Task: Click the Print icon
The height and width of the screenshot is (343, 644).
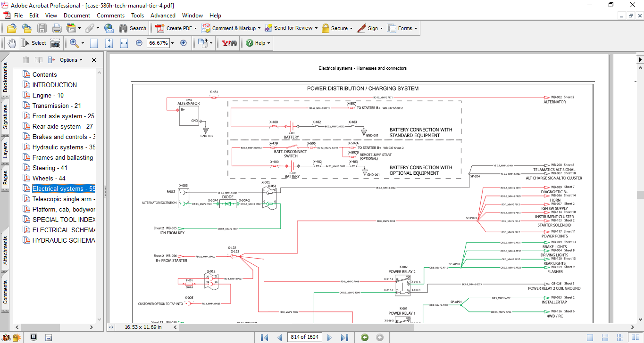Action: click(x=57, y=28)
